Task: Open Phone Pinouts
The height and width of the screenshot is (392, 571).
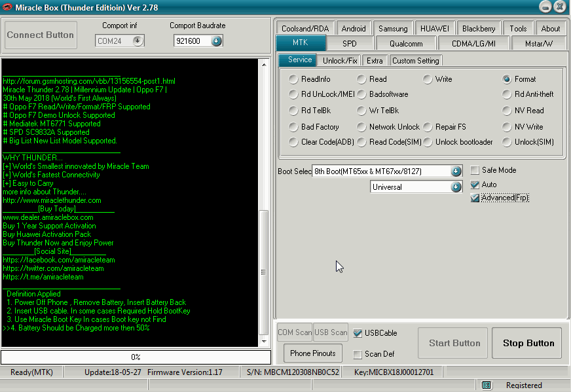Action: [x=313, y=353]
